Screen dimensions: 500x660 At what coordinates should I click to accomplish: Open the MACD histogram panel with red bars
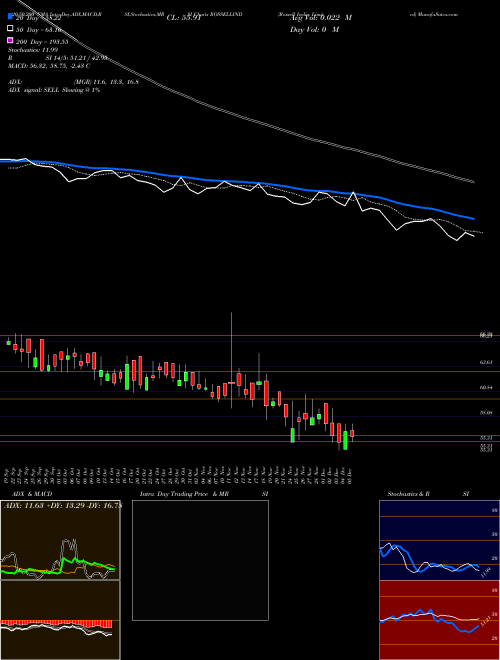tap(60, 620)
